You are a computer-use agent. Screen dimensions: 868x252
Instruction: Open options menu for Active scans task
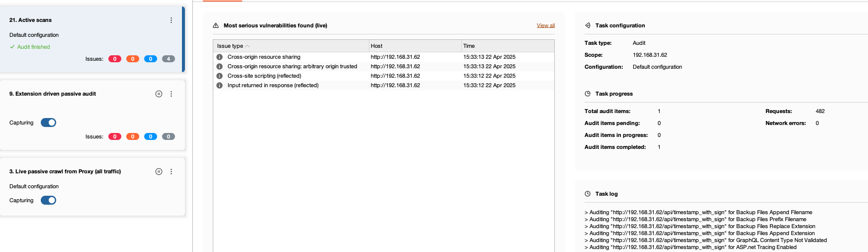click(x=172, y=20)
